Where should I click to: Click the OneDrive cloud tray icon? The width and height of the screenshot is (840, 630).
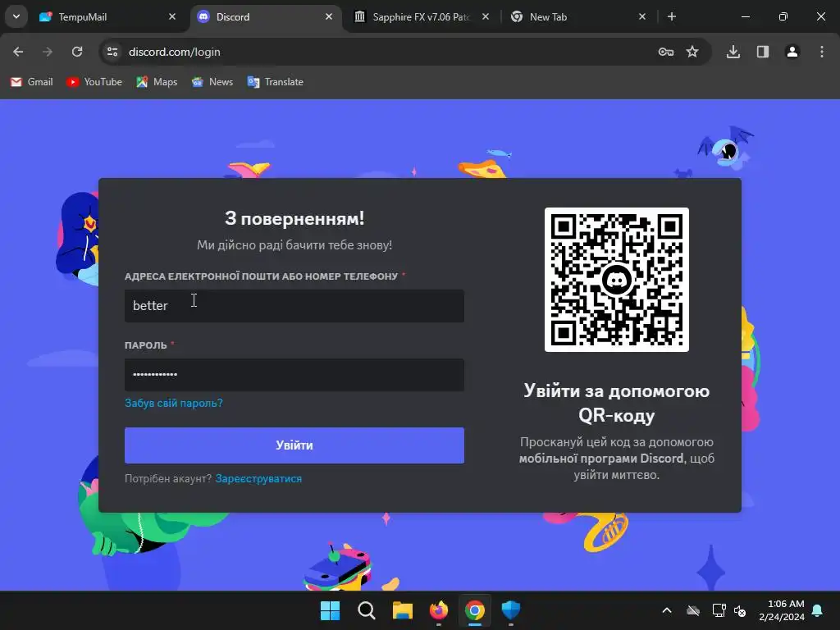(x=693, y=610)
